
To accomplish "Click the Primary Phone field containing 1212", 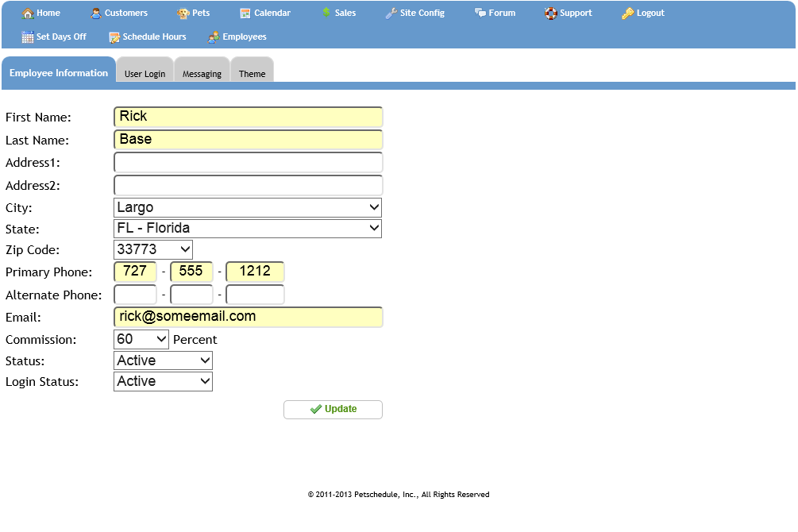I will [x=255, y=272].
